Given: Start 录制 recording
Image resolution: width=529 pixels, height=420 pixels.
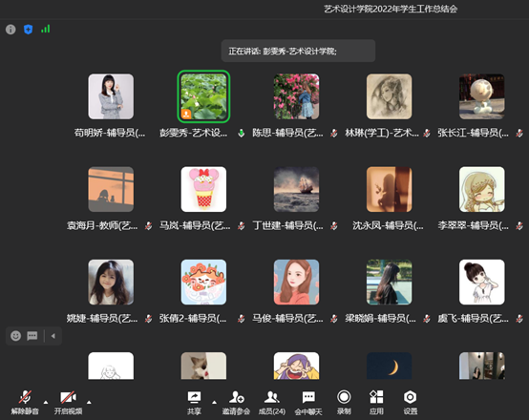Looking at the screenshot, I should click(x=344, y=403).
